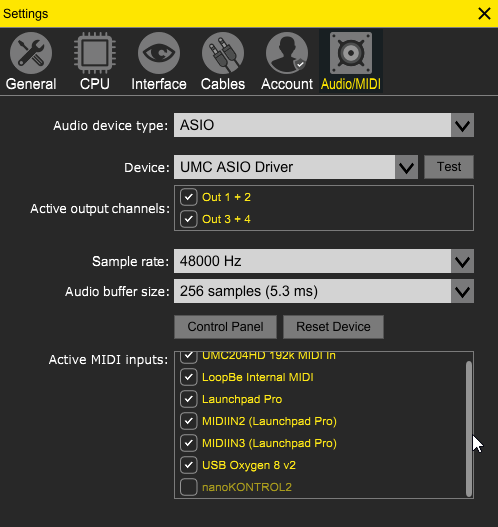Disable the LoopBe Internal MIDI input
Image resolution: width=498 pixels, height=527 pixels.
click(189, 377)
